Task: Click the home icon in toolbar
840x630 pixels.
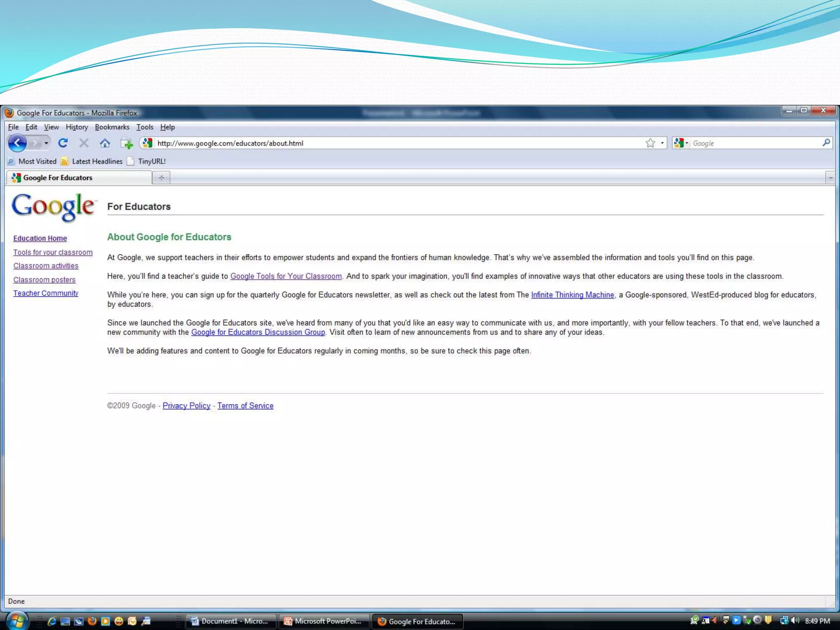Action: (x=105, y=143)
